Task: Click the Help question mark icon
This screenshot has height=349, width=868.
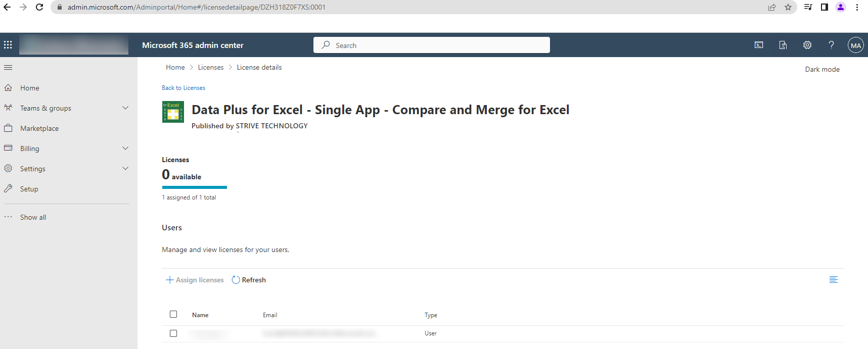Action: [x=831, y=45]
